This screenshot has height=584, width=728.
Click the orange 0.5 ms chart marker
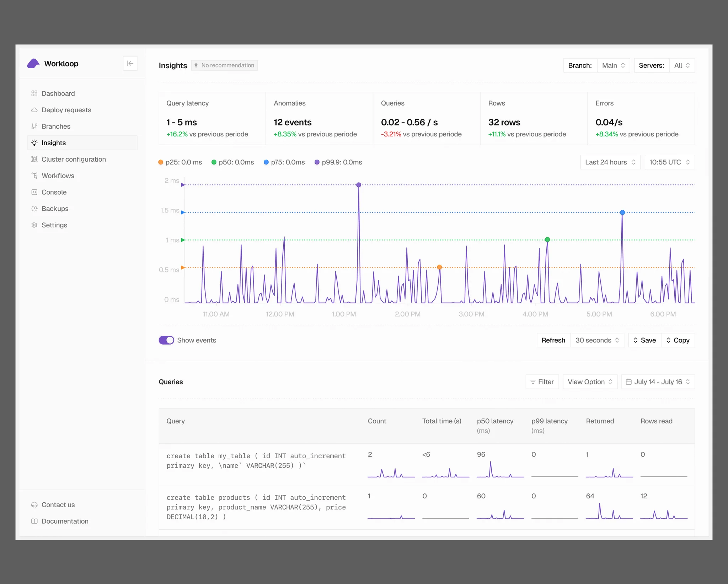(x=439, y=267)
